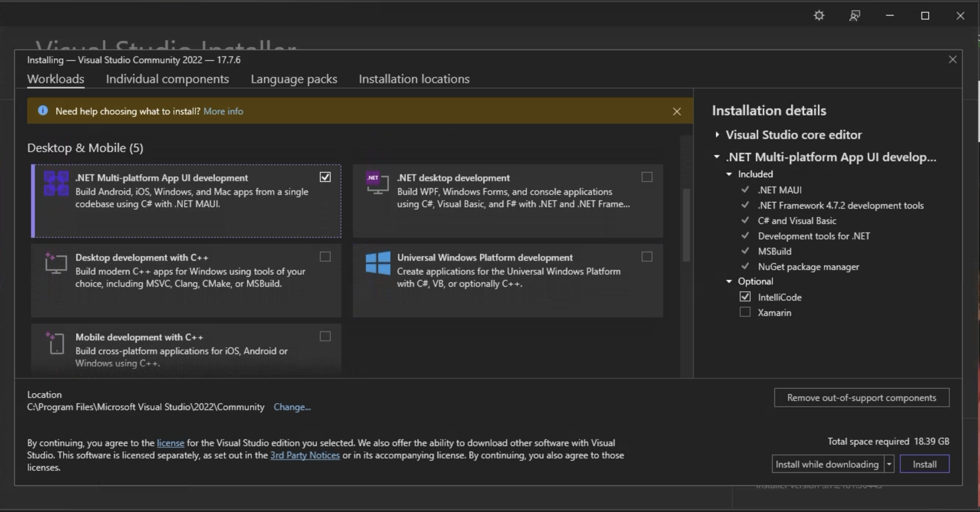980x512 pixels.
Task: Select the .NET Multi-platform App UI development icon
Action: [x=56, y=183]
